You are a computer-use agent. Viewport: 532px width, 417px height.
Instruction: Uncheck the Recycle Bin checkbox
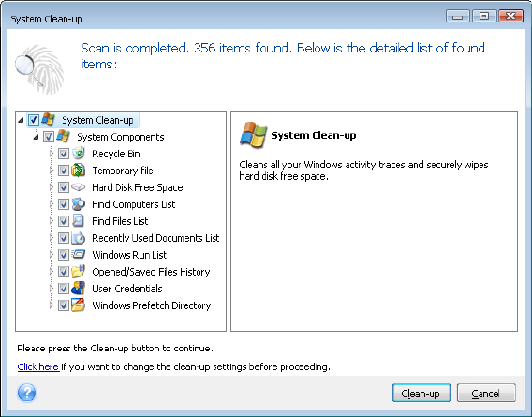tap(64, 154)
